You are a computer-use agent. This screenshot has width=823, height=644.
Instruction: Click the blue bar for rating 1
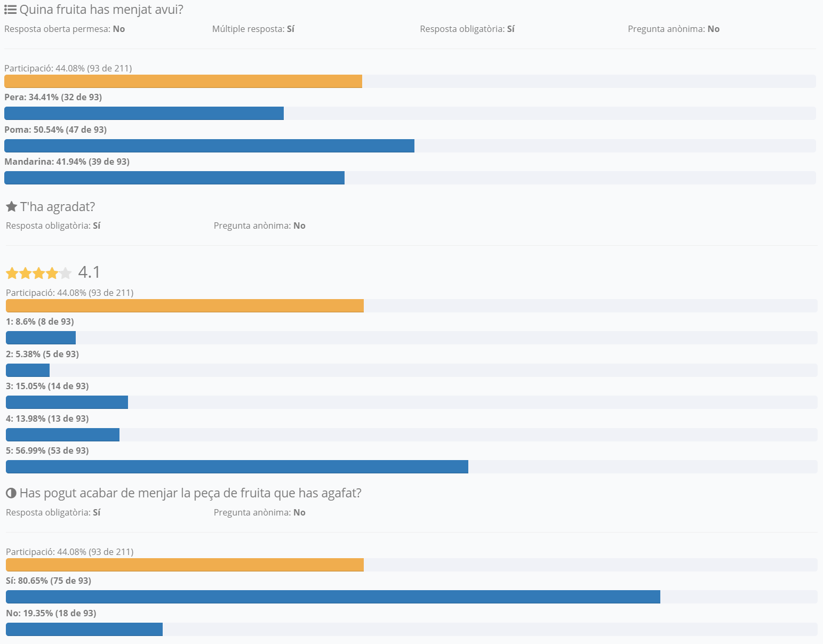coord(41,338)
